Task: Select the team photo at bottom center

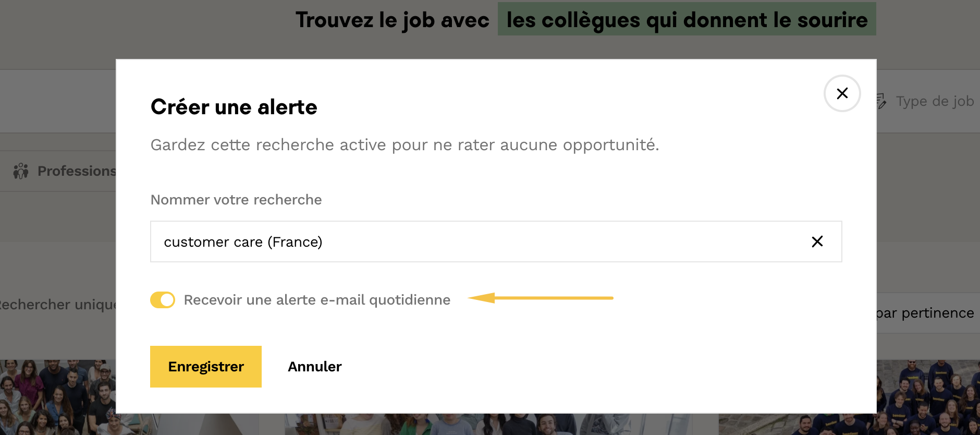Action: click(x=490, y=424)
